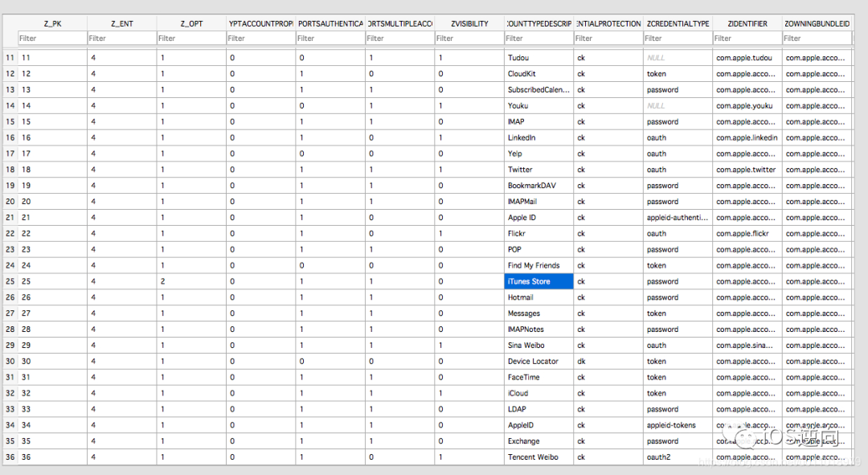The height and width of the screenshot is (475, 868).
Task: Click the Yelp cell
Action: (538, 154)
